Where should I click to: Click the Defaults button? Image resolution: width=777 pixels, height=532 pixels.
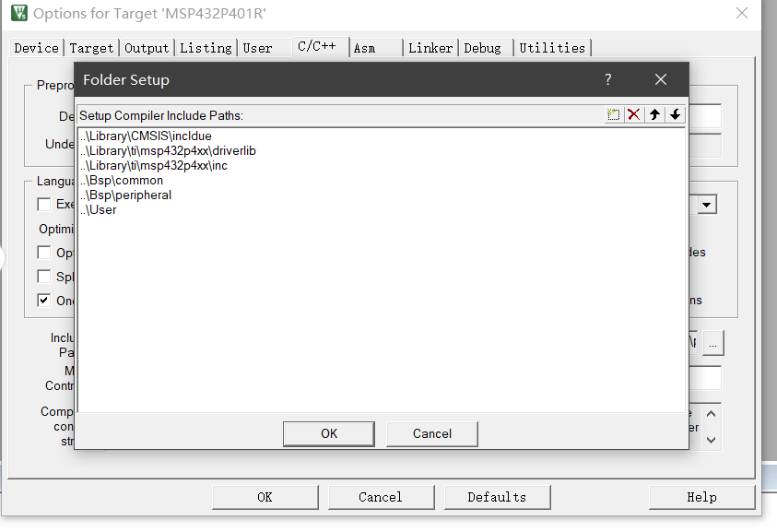498,497
